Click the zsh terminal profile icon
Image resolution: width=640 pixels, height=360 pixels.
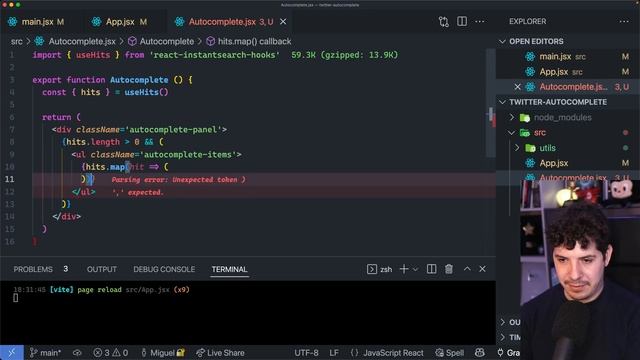coord(371,269)
